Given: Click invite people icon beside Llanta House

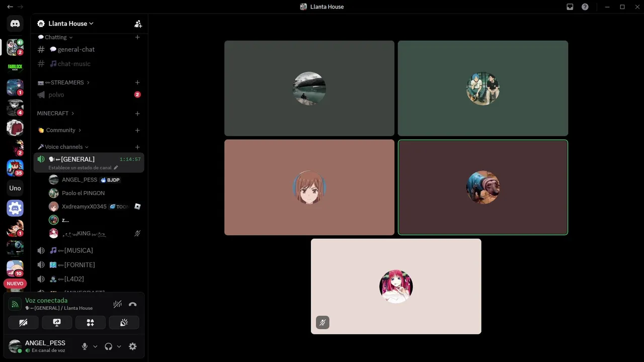Looking at the screenshot, I should (x=138, y=24).
